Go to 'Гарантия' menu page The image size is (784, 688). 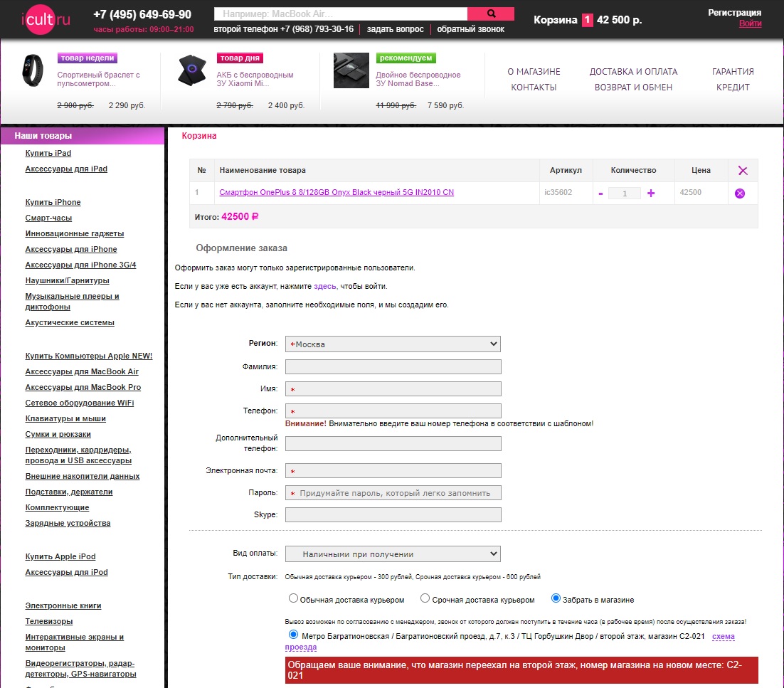coord(733,72)
